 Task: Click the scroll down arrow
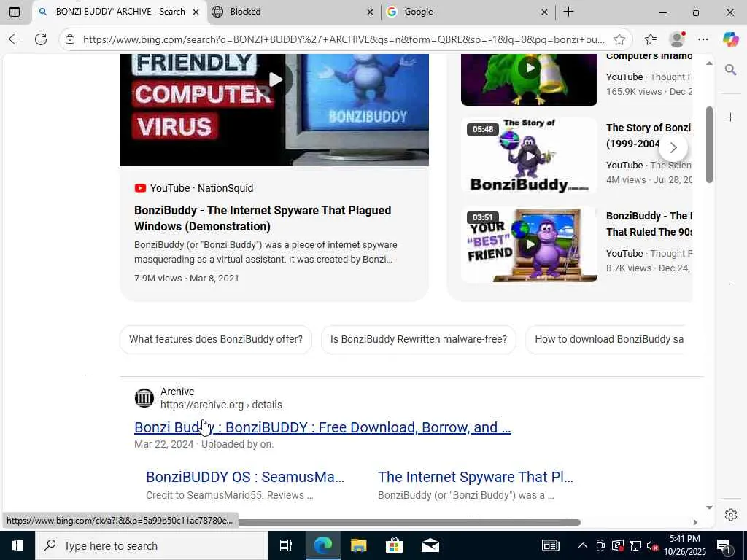[709, 507]
